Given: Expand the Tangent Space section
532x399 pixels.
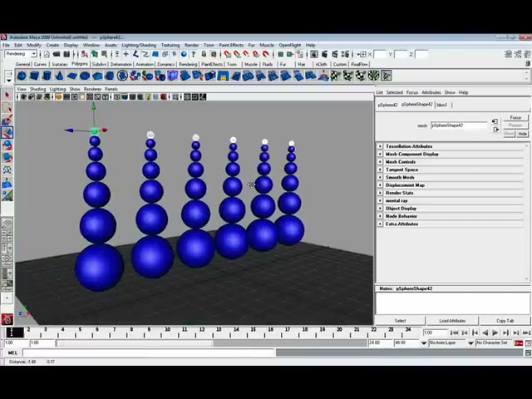Looking at the screenshot, I should (x=380, y=170).
